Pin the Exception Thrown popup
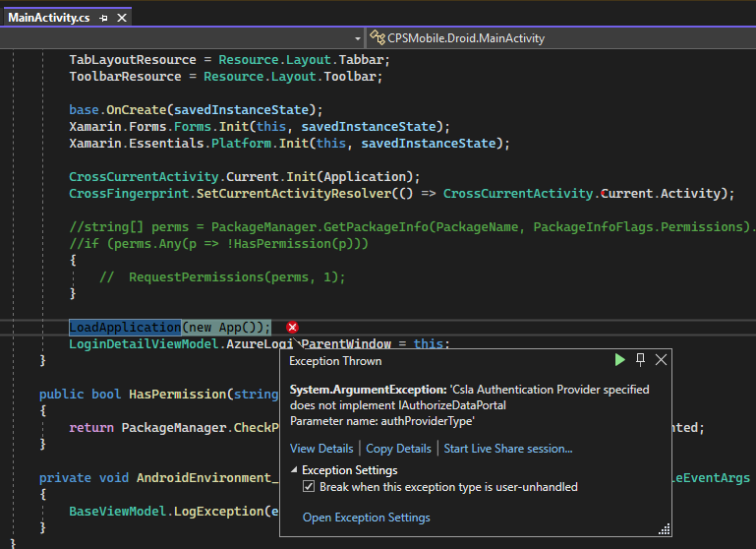The image size is (756, 549). coord(640,359)
